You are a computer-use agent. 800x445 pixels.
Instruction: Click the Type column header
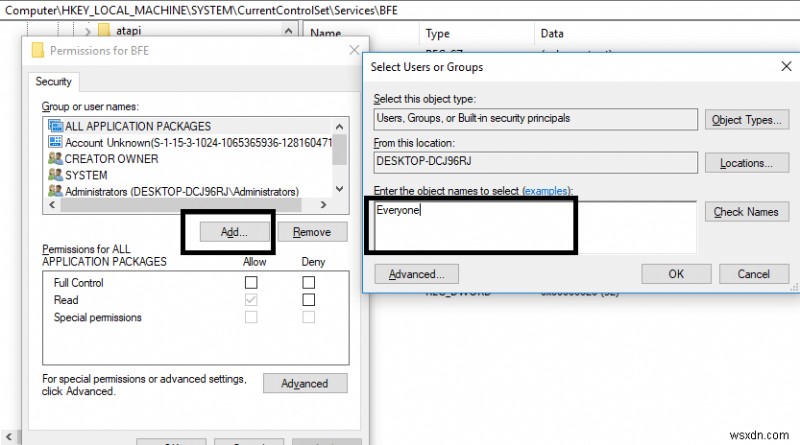coord(438,34)
